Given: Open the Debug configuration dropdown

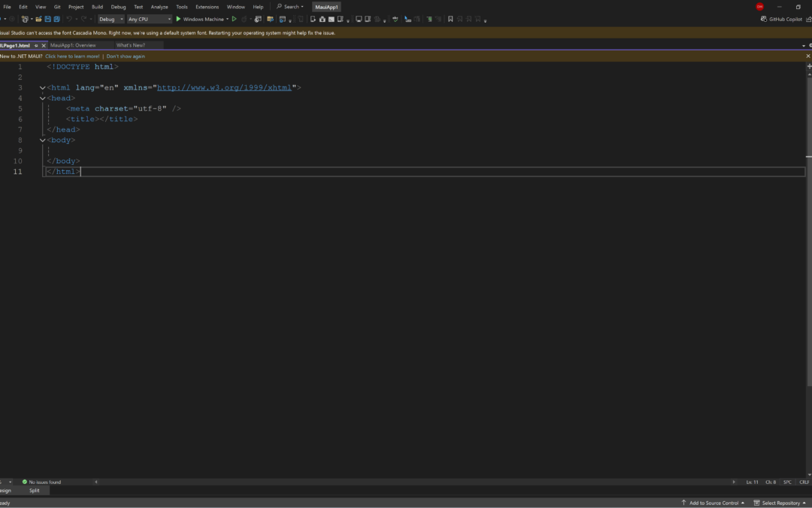Looking at the screenshot, I should click(x=111, y=19).
